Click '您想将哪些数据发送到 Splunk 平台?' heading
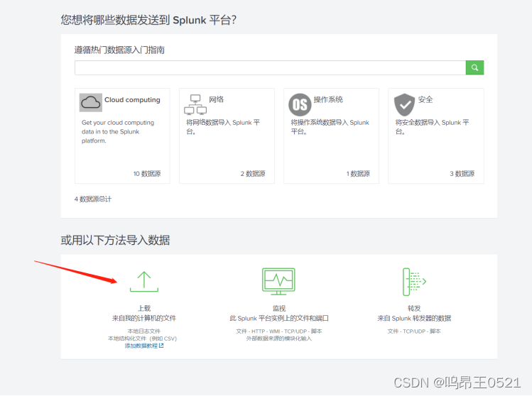532x396 pixels. click(148, 20)
